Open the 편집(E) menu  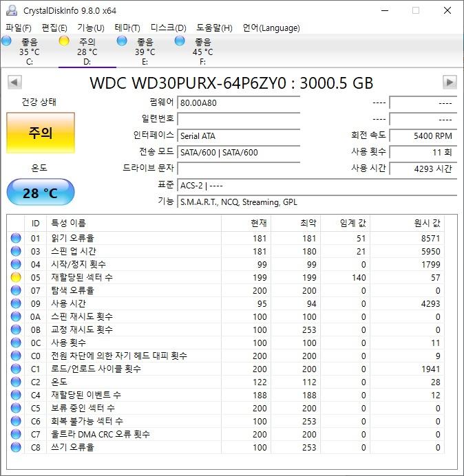coord(54,28)
